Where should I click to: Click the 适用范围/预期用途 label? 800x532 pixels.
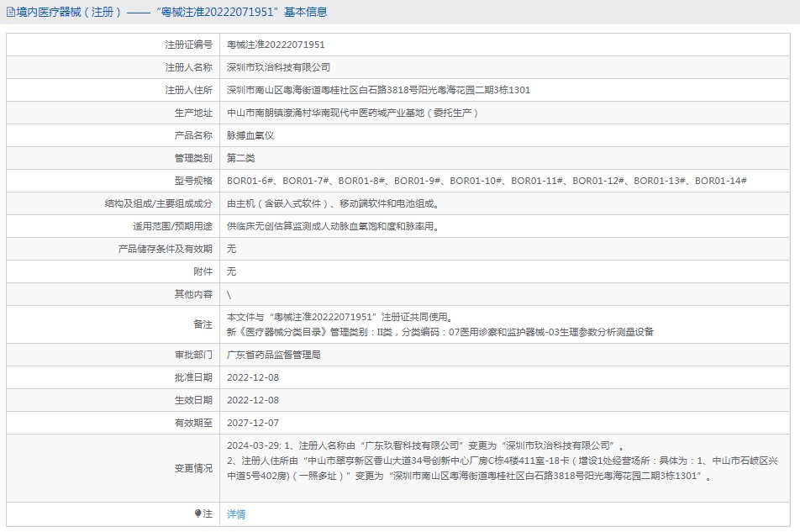point(173,226)
